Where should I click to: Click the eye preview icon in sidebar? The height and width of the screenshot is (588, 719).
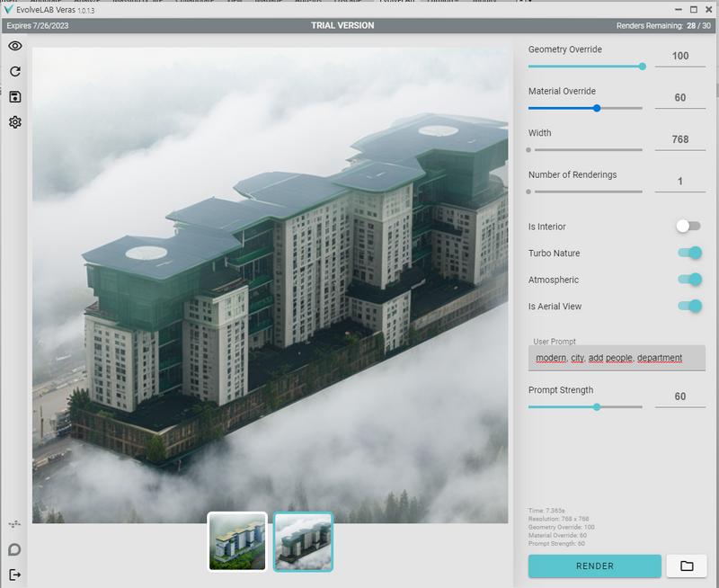coord(15,46)
